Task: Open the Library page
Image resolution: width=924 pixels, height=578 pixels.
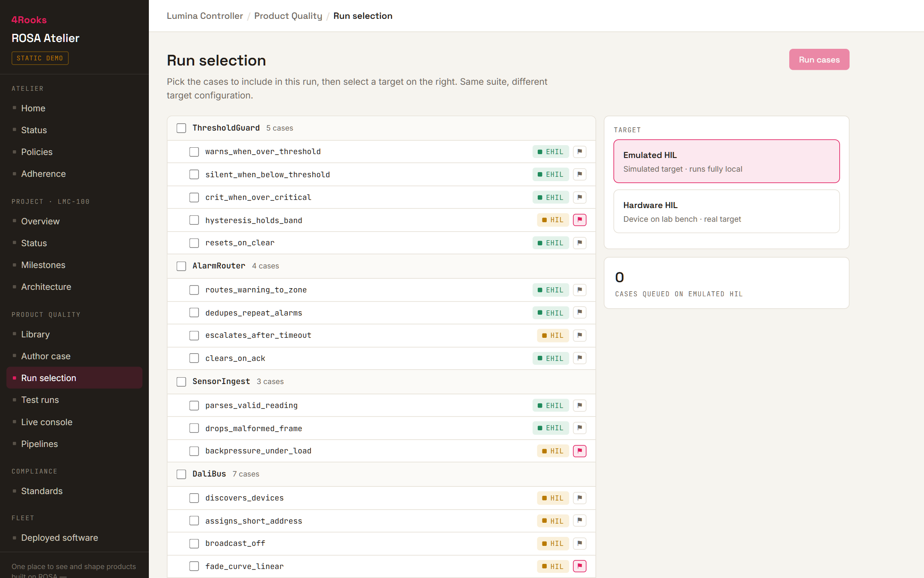Action: pyautogui.click(x=74, y=334)
